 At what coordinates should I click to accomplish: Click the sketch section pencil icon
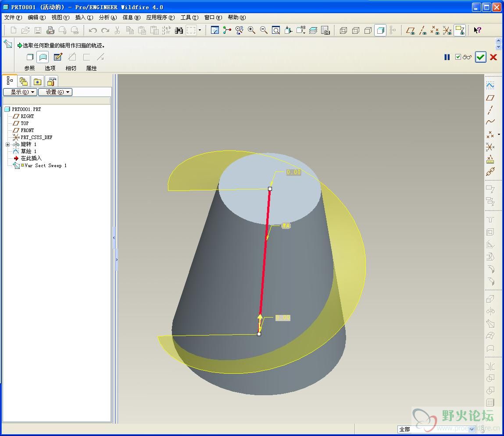(58, 57)
